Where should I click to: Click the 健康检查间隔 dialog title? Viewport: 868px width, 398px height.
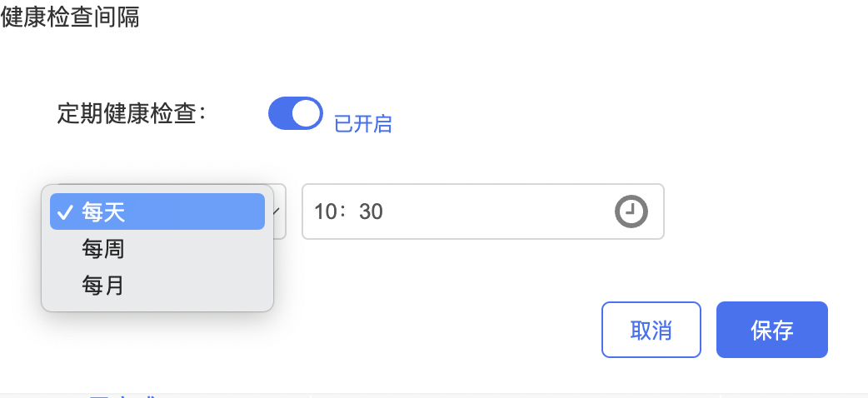pos(70,17)
